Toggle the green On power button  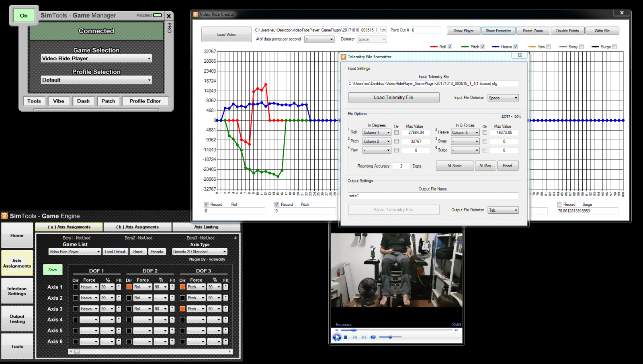[x=24, y=16]
